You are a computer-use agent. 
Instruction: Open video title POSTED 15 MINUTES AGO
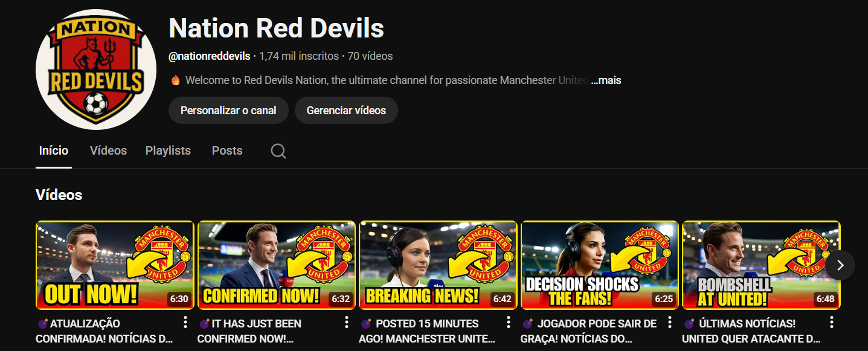coord(428,331)
